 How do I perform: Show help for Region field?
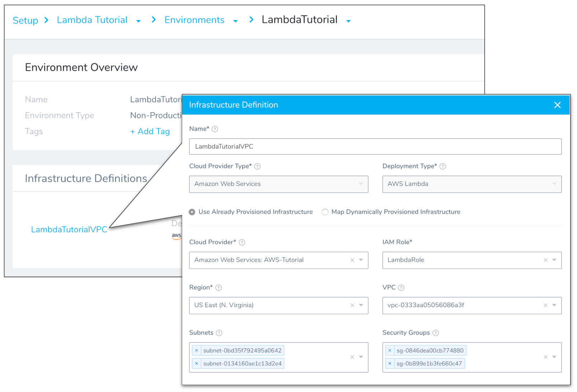tap(218, 288)
